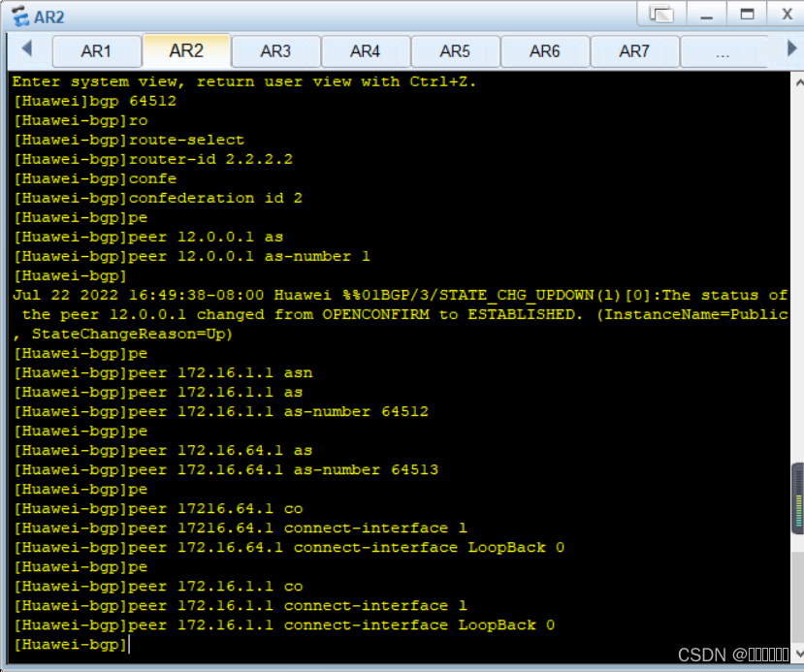The height and width of the screenshot is (672, 804).
Task: Select the AR2 tab
Action: point(186,50)
